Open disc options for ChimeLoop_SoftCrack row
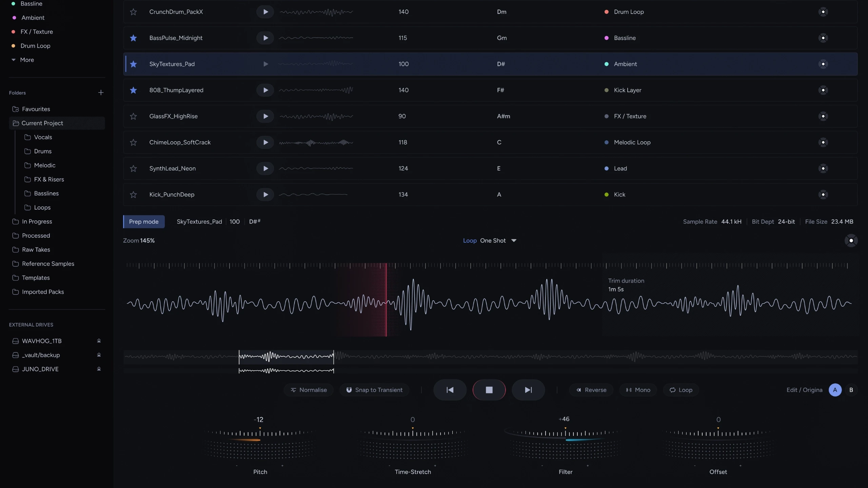Screen dimensions: 868x488 coord(823,142)
